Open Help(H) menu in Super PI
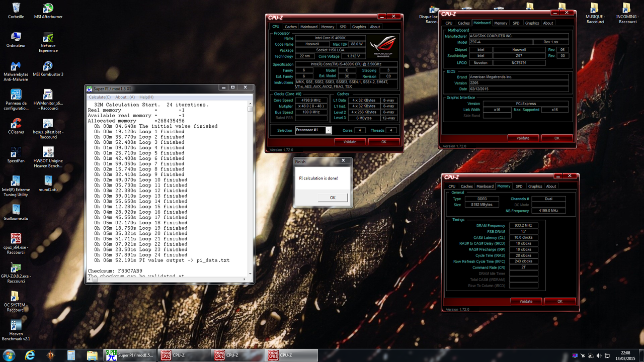 click(146, 97)
